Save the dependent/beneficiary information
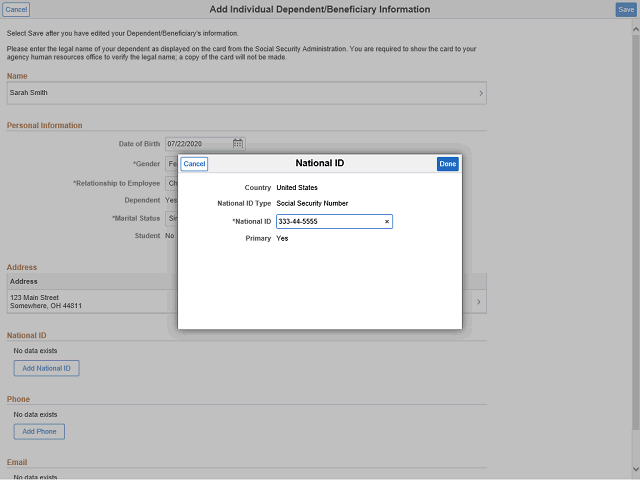Viewport: 640px width, 480px height. pyautogui.click(x=625, y=9)
